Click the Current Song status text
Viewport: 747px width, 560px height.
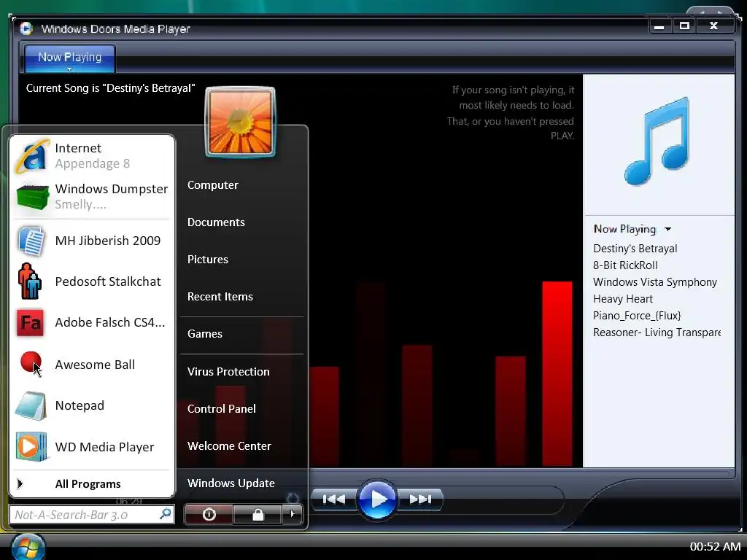111,88
